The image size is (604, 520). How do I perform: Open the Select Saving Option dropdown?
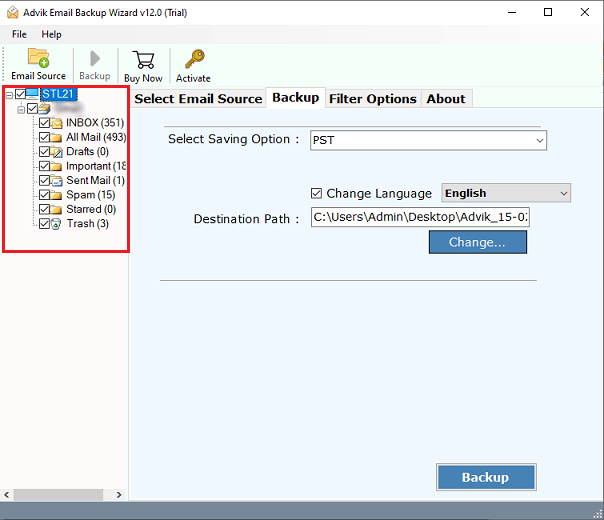(x=428, y=140)
